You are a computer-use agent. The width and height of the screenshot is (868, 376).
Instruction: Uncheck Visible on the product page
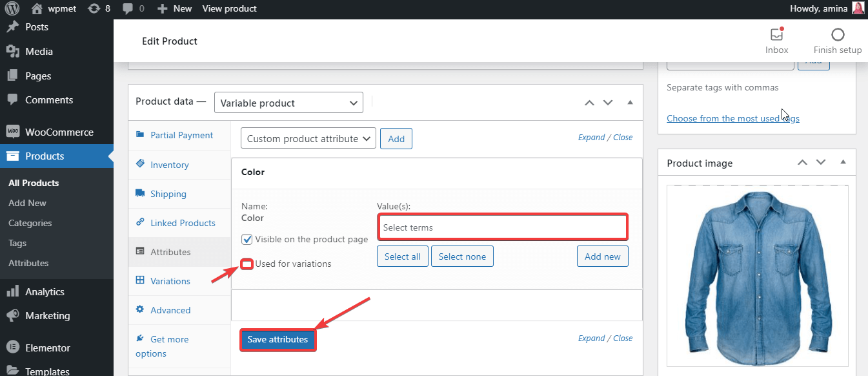tap(247, 239)
